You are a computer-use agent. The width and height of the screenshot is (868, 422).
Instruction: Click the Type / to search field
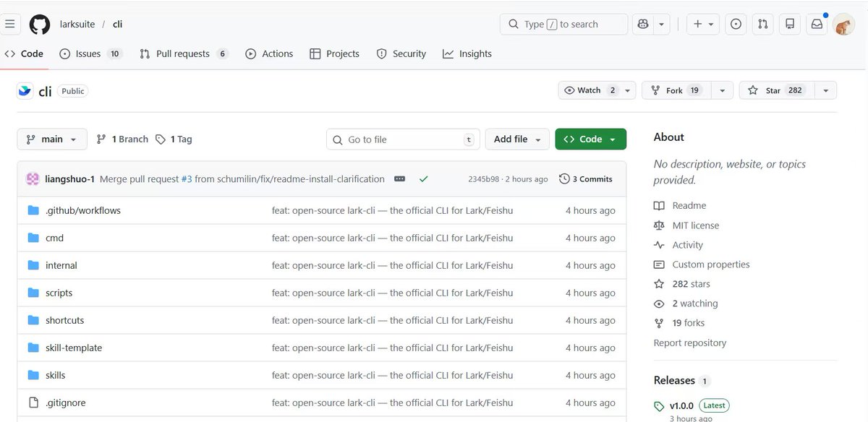pyautogui.click(x=563, y=24)
